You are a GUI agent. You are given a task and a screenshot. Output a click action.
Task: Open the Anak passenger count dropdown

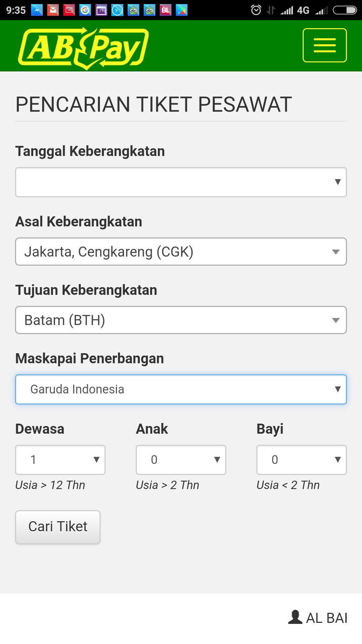181,460
